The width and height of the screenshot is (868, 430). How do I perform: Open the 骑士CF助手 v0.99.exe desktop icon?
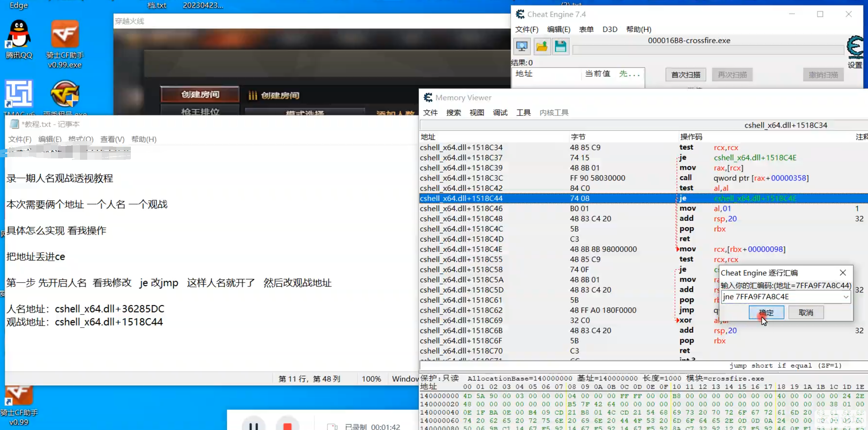pyautogui.click(x=65, y=44)
